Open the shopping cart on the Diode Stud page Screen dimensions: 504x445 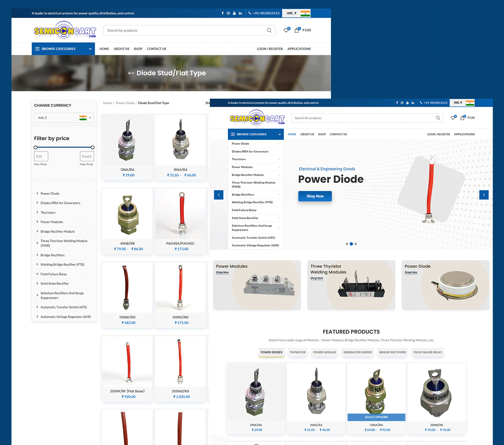tap(297, 30)
